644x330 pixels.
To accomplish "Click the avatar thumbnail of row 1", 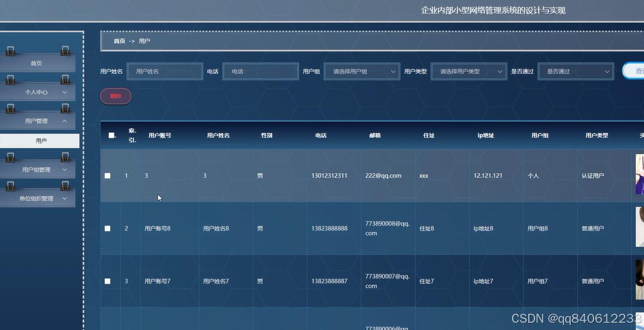I will coord(641,175).
